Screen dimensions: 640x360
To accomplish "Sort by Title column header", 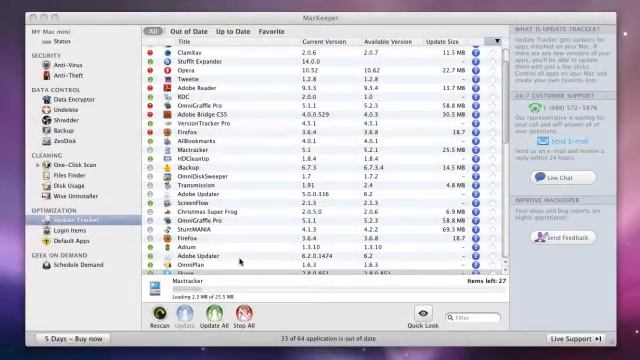I will 184,42.
